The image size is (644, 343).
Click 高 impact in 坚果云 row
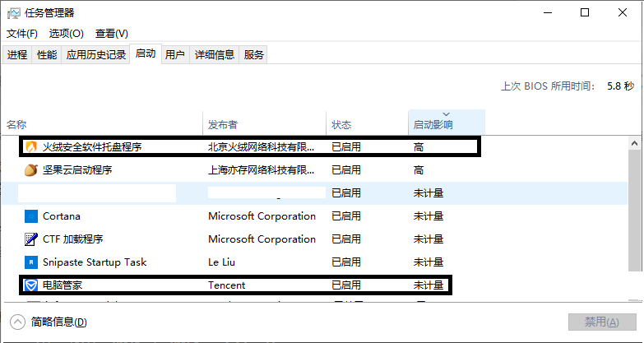(419, 170)
